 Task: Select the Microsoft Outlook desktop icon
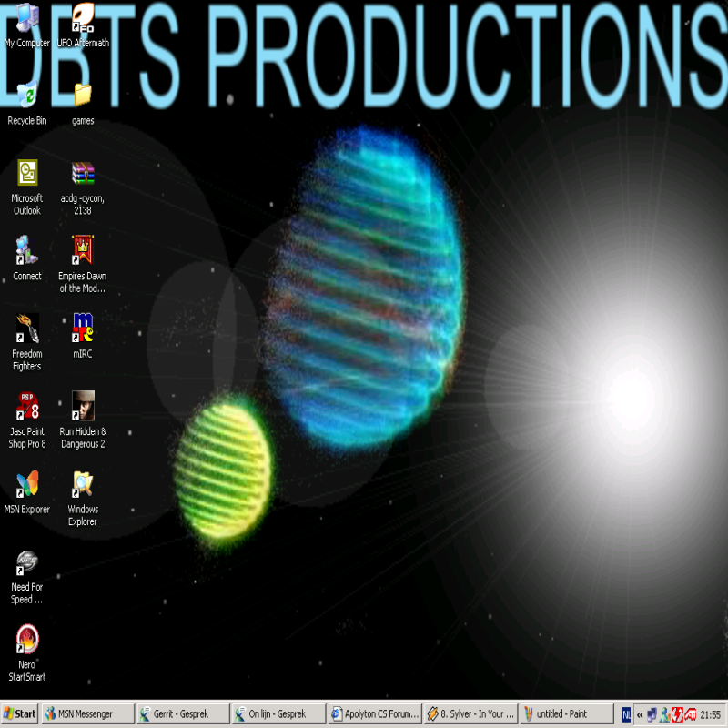pos(27,173)
